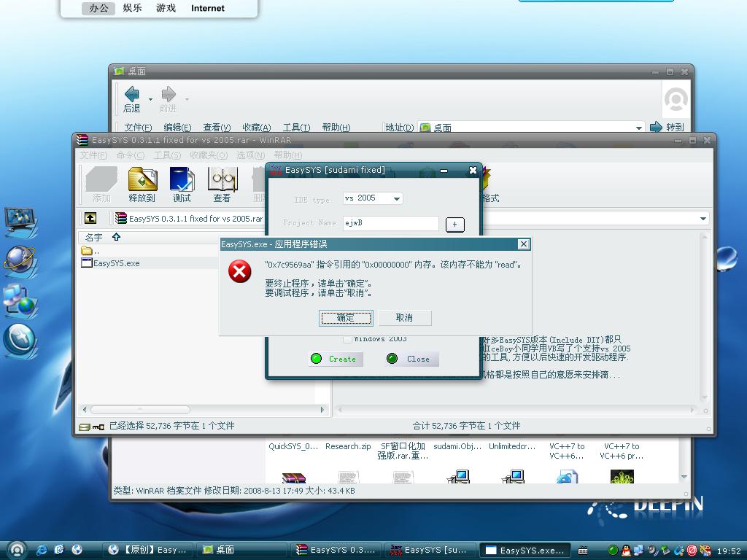Expand the WinRAR address path dropdown arrow
This screenshot has width=747, height=560.
tap(703, 219)
